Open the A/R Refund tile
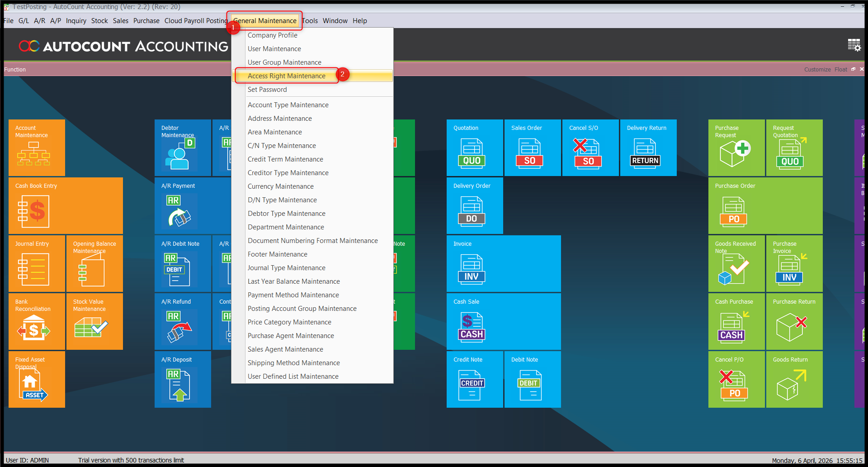Viewport: 868px width, 467px height. tap(183, 321)
